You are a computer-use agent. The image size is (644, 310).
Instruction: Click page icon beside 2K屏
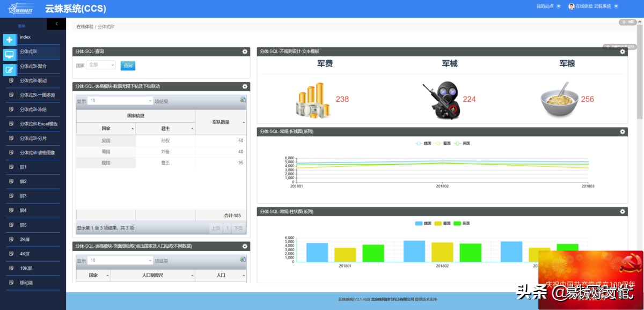(11, 239)
